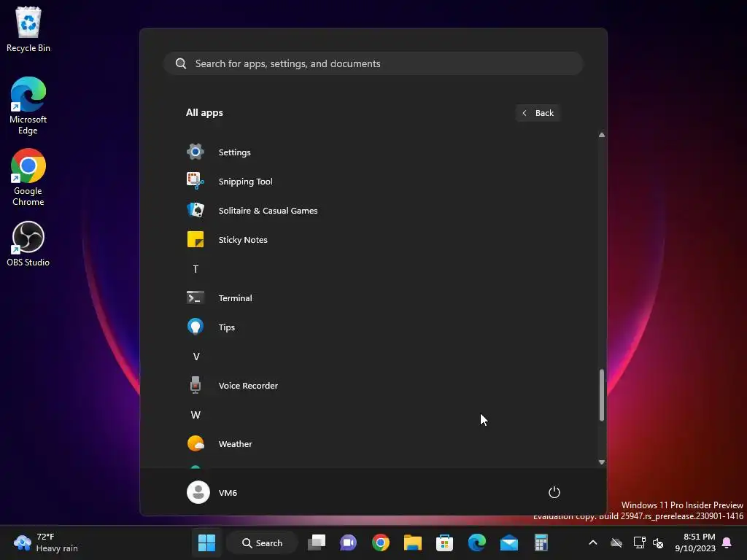
Task: Click the "Voice Recorder" label
Action: [248, 386]
